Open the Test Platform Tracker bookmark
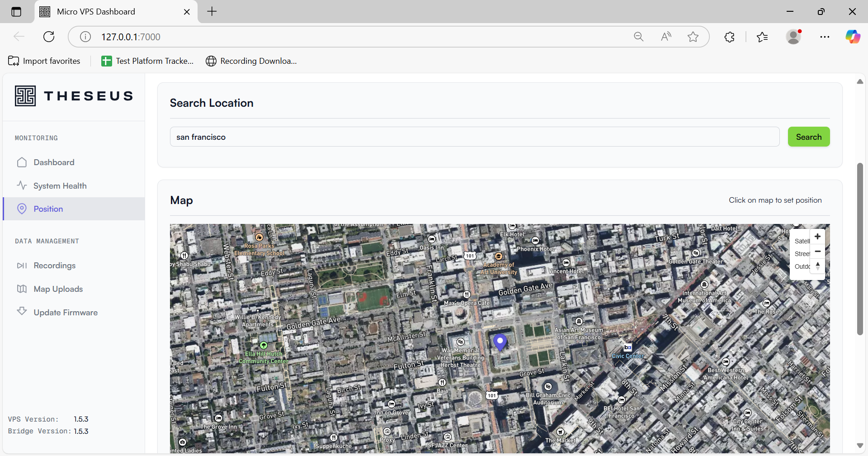Screen dimensions: 868x456 tap(148, 61)
